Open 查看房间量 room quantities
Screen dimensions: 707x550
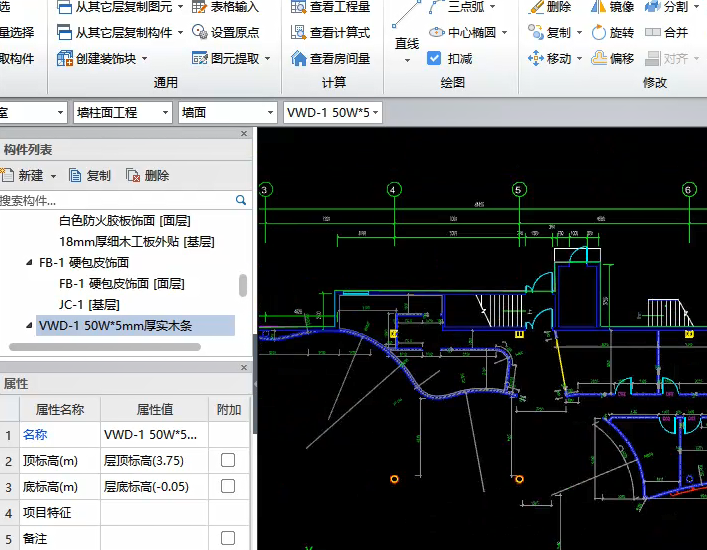[x=331, y=59]
